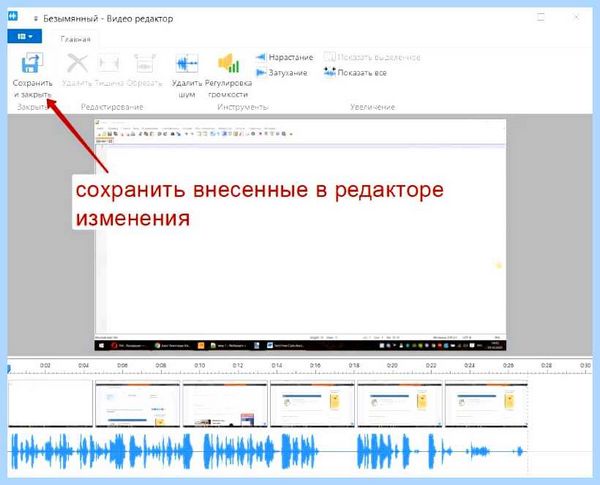Viewport: 600px width, 485px height.
Task: Close the Видео редактор window
Action: point(576,17)
